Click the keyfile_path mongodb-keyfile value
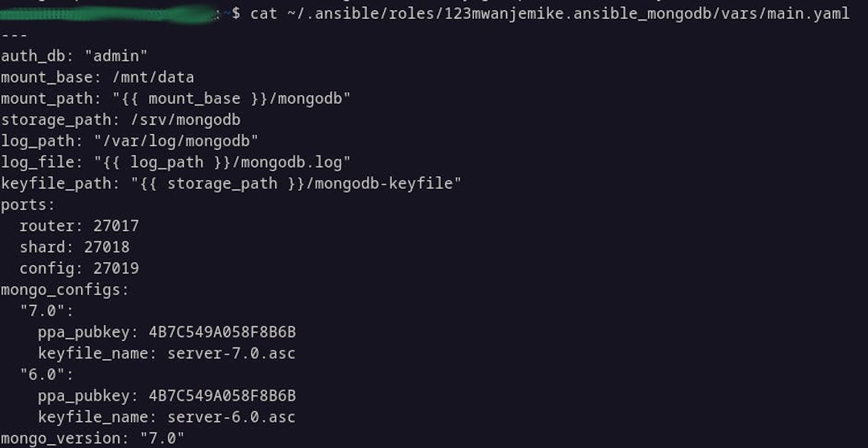 click(296, 184)
